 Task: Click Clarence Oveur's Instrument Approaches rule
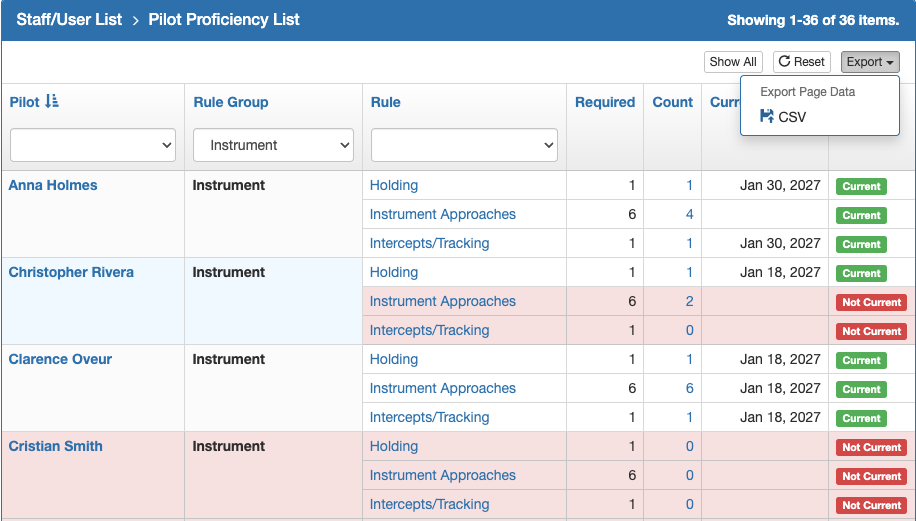[442, 388]
